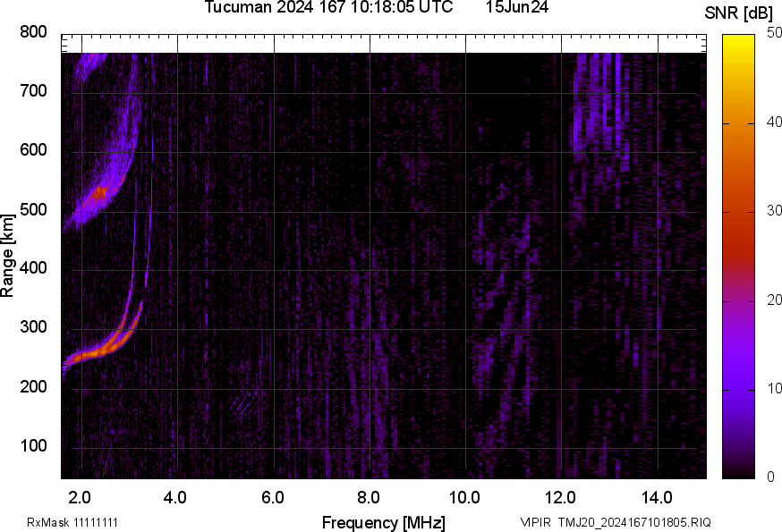This screenshot has width=782, height=532.
Task: Click the range tick label '500'
Action: pyautogui.click(x=33, y=209)
